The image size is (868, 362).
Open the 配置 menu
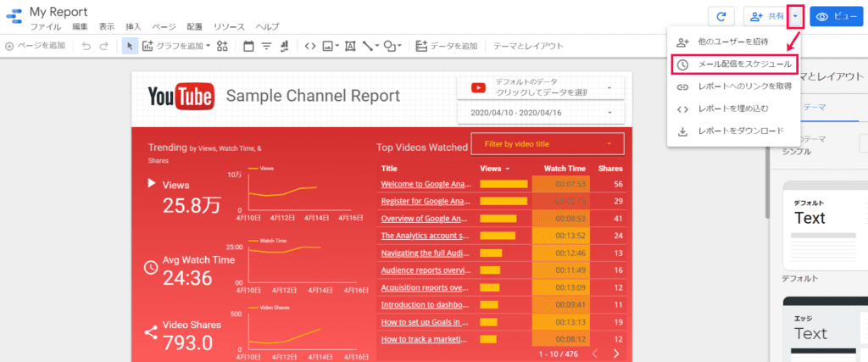coord(195,26)
